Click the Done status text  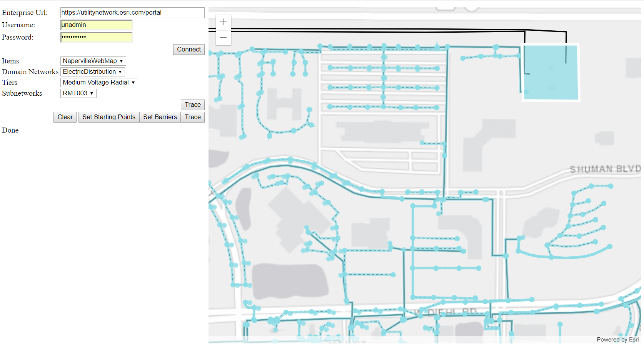click(x=10, y=130)
